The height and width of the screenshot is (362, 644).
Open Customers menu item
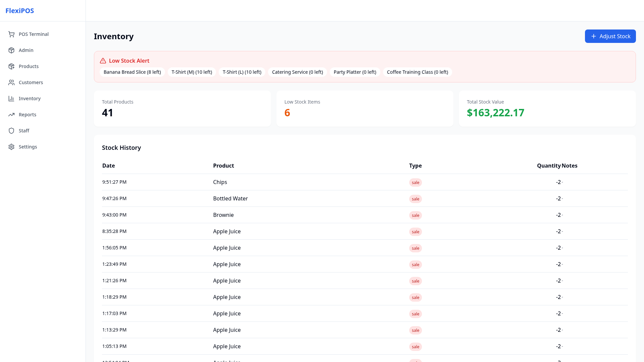tap(31, 82)
